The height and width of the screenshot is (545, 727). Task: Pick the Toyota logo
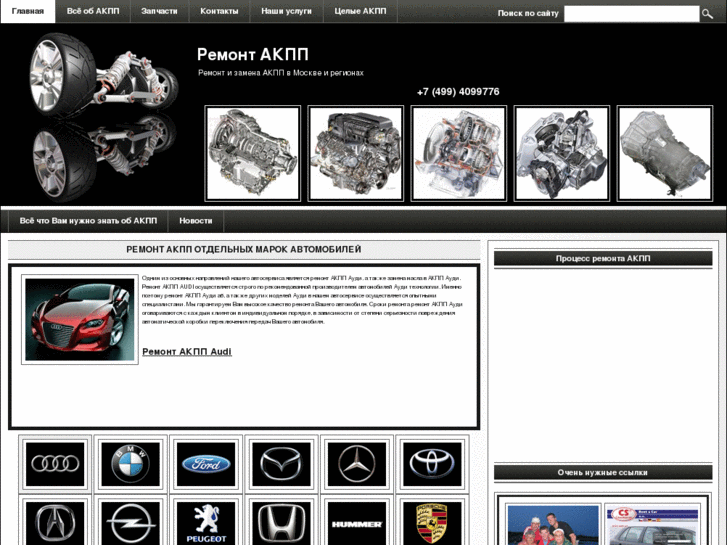[x=432, y=464]
